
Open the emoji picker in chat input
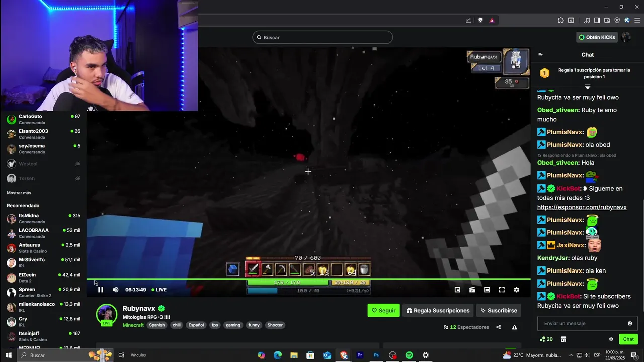[x=630, y=323]
